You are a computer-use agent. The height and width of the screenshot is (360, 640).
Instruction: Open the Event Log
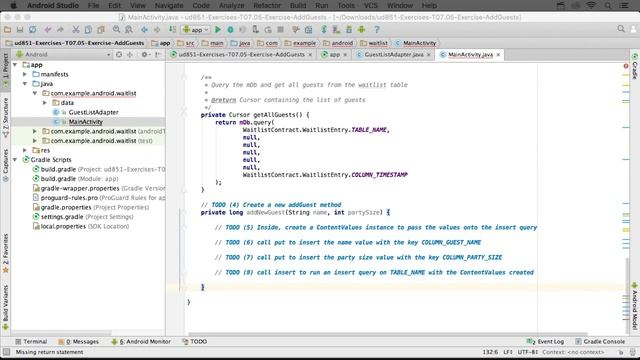pos(546,342)
